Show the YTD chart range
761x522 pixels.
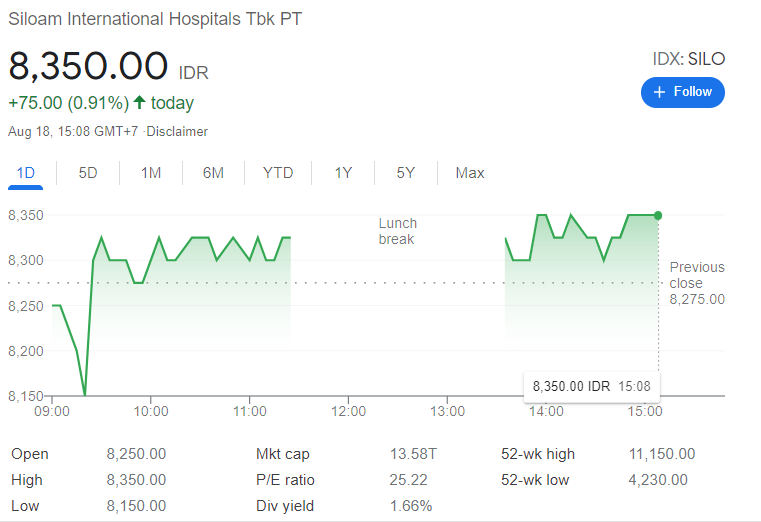[x=278, y=173]
